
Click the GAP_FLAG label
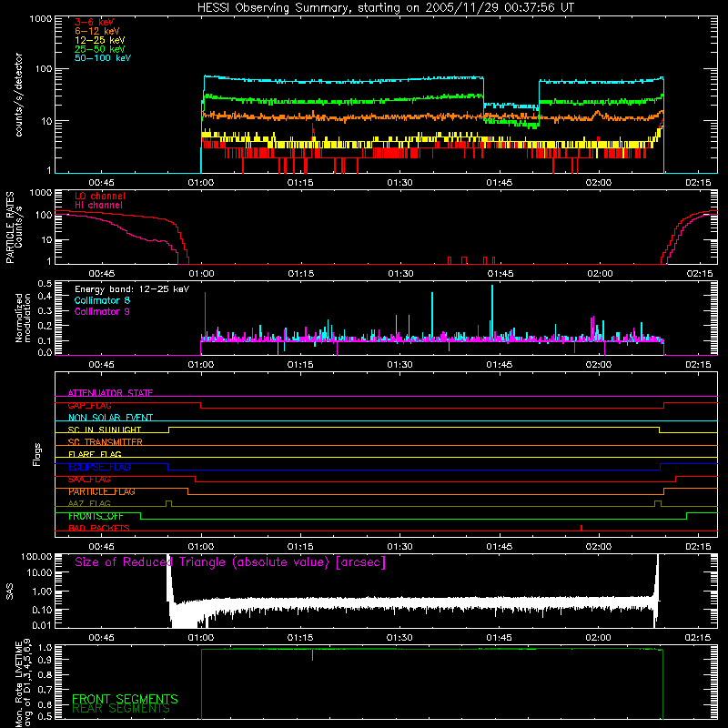point(89,405)
